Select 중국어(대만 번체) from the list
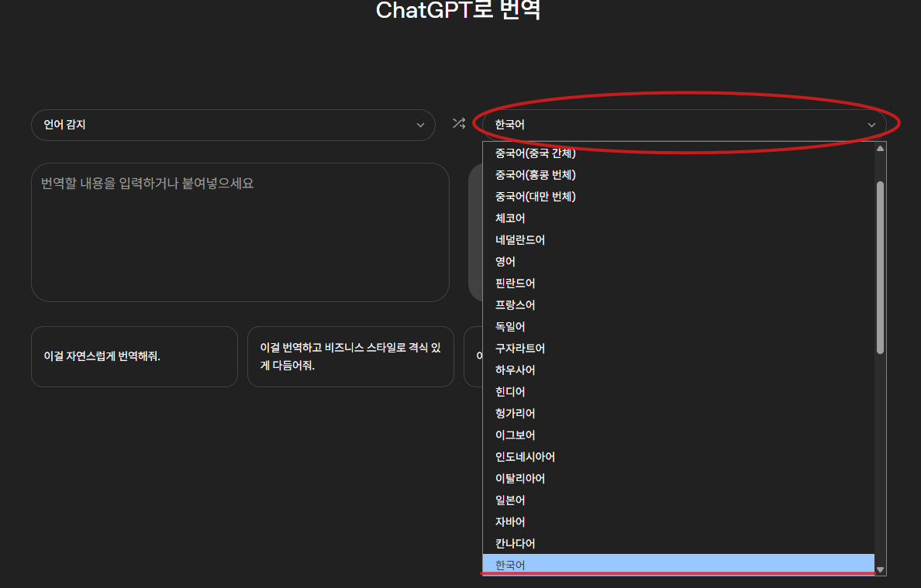Image resolution: width=921 pixels, height=588 pixels. tap(678, 197)
